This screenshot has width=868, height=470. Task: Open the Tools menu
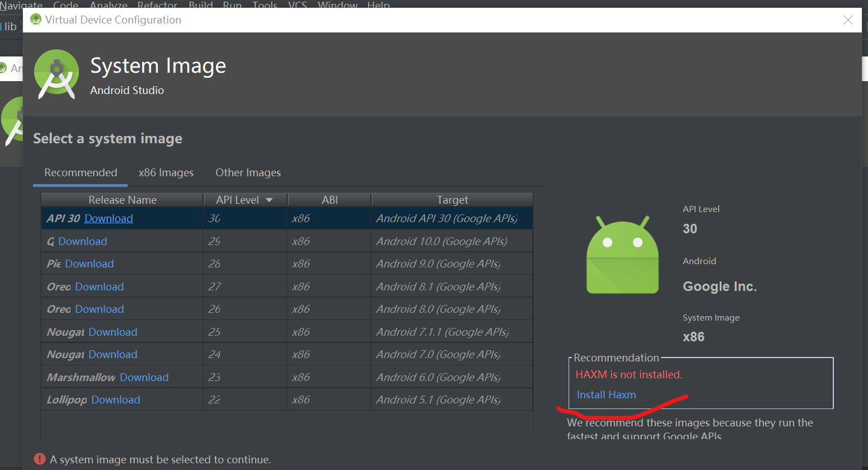click(x=264, y=6)
